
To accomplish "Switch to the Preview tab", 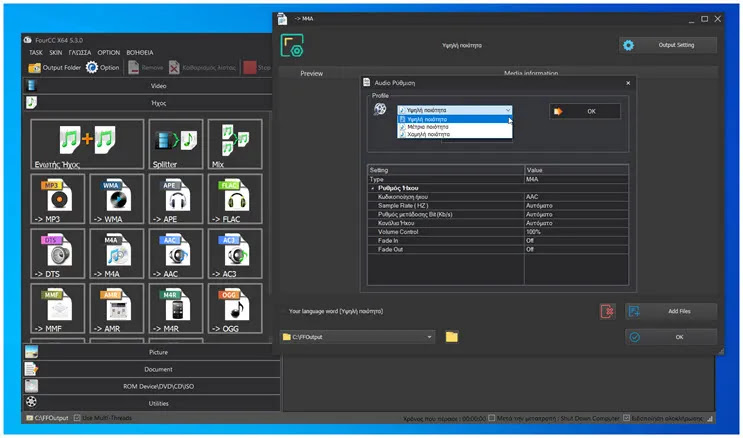I will (311, 73).
